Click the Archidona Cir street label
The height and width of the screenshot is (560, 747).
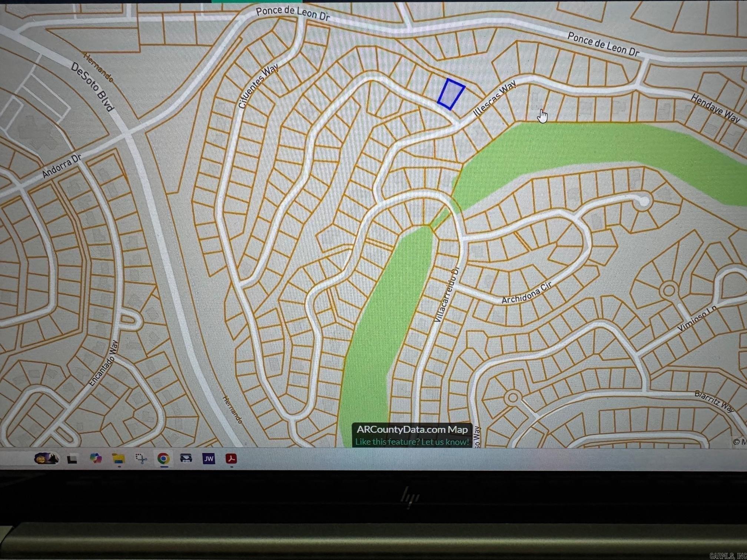(527, 293)
